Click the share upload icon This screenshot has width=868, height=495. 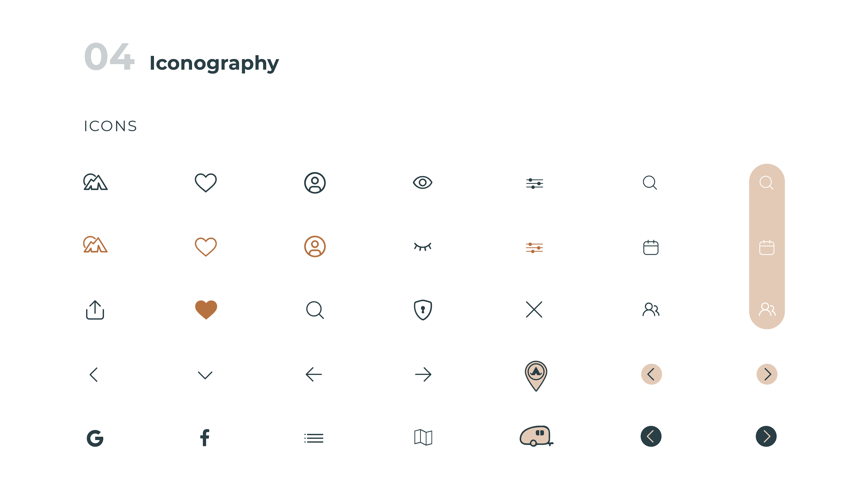(x=95, y=310)
